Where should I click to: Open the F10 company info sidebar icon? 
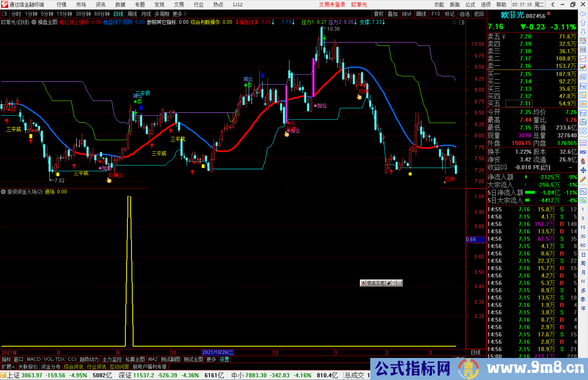[x=583, y=86]
